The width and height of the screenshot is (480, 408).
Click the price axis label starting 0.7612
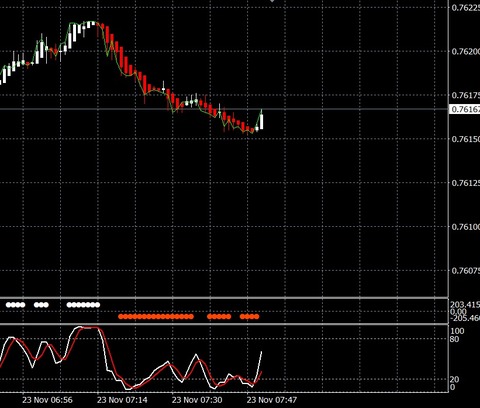point(466,183)
